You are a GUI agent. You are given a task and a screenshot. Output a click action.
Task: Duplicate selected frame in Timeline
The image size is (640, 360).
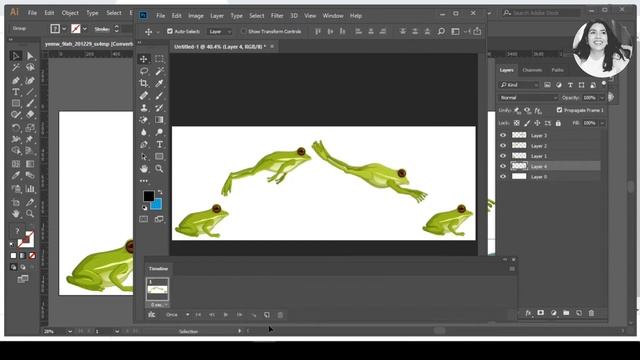pos(267,315)
